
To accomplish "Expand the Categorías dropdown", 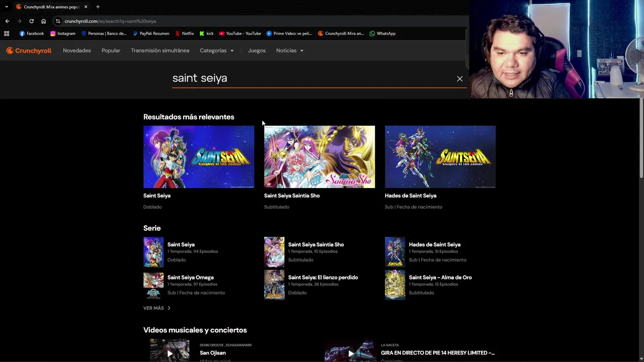I will tap(217, 50).
